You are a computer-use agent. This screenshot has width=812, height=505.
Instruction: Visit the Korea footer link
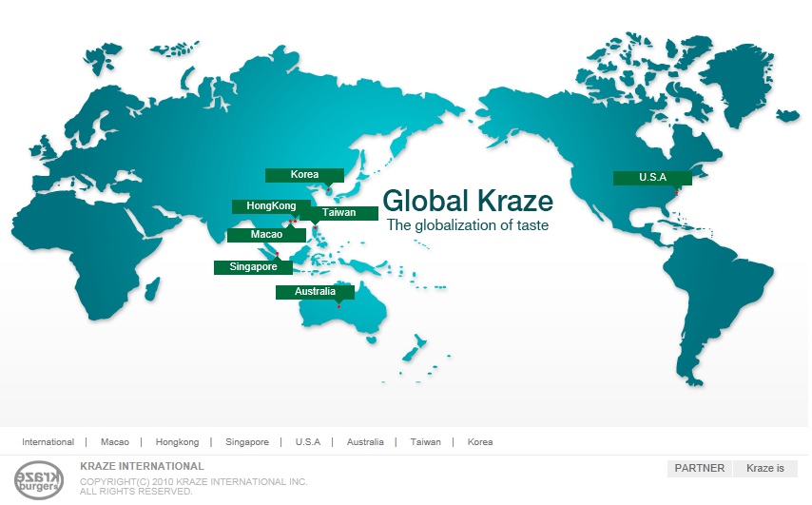pyautogui.click(x=480, y=442)
